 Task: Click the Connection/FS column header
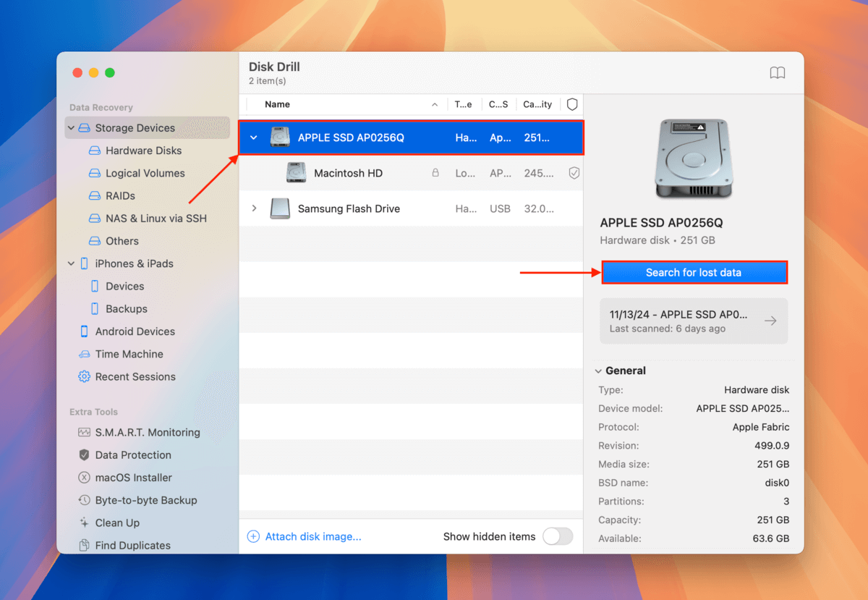(498, 104)
